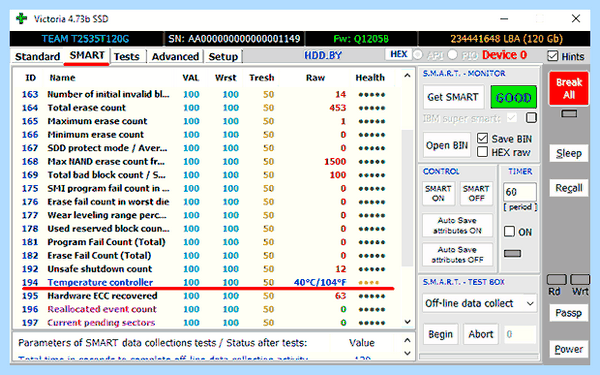Select the PIO radio button

click(x=452, y=55)
